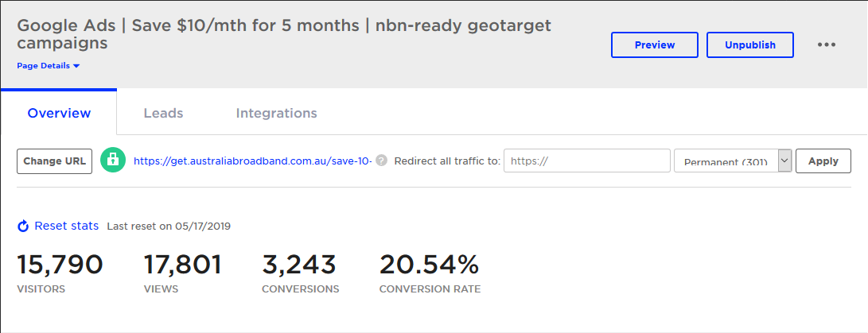This screenshot has width=868, height=333.
Task: Focus the Redirect all traffic URL field
Action: [x=586, y=161]
